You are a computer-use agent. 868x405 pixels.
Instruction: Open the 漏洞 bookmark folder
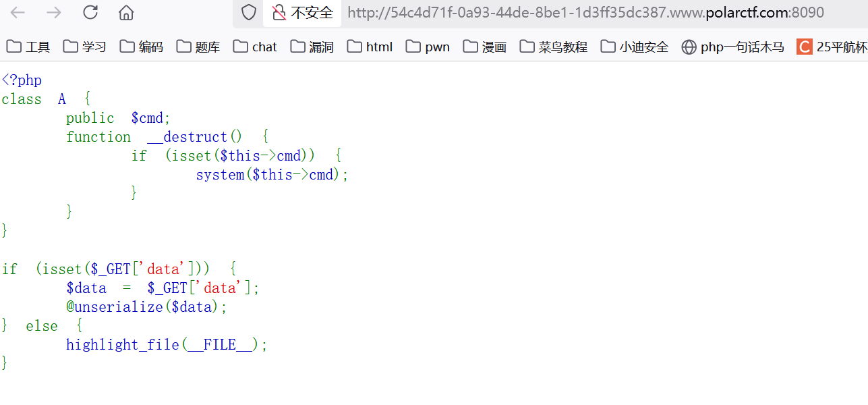coord(312,47)
